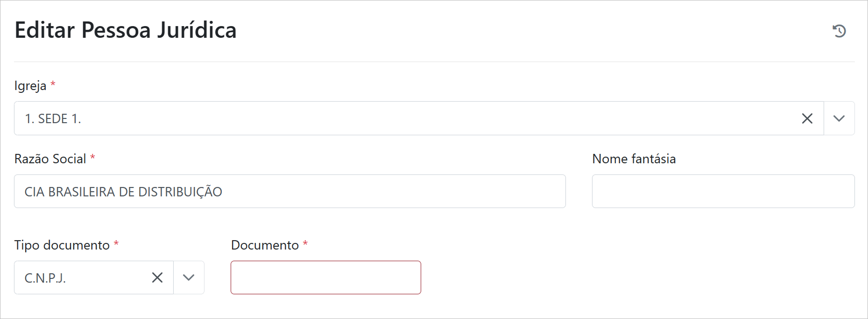This screenshot has height=319, width=868.
Task: Clear the C.N.P.J. document type selection
Action: pos(157,277)
